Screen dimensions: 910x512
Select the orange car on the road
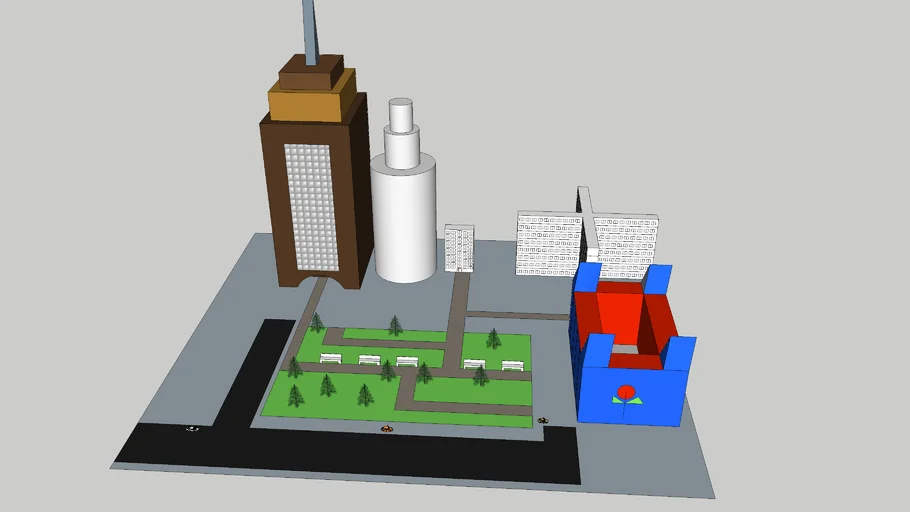tap(387, 429)
